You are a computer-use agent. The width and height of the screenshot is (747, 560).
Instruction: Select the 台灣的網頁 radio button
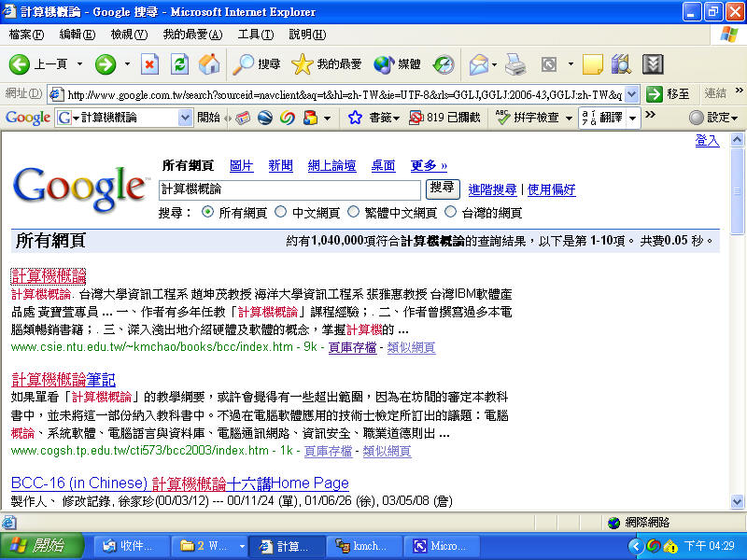[x=451, y=212]
